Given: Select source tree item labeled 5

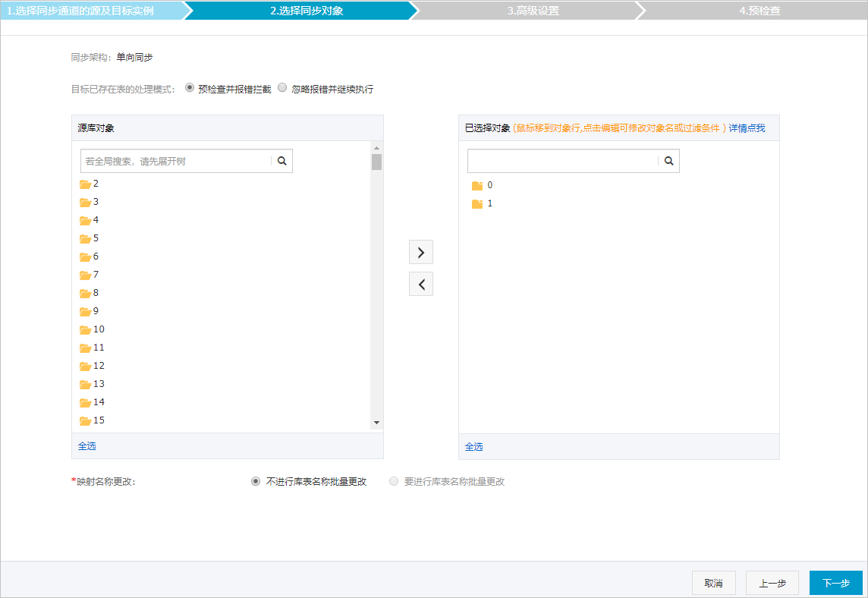Looking at the screenshot, I should pyautogui.click(x=96, y=238).
